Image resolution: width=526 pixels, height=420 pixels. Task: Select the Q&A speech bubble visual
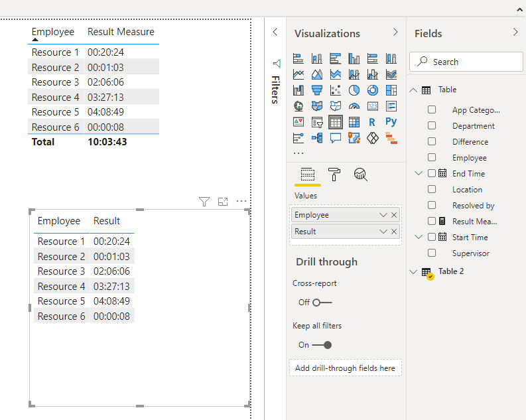(336, 138)
